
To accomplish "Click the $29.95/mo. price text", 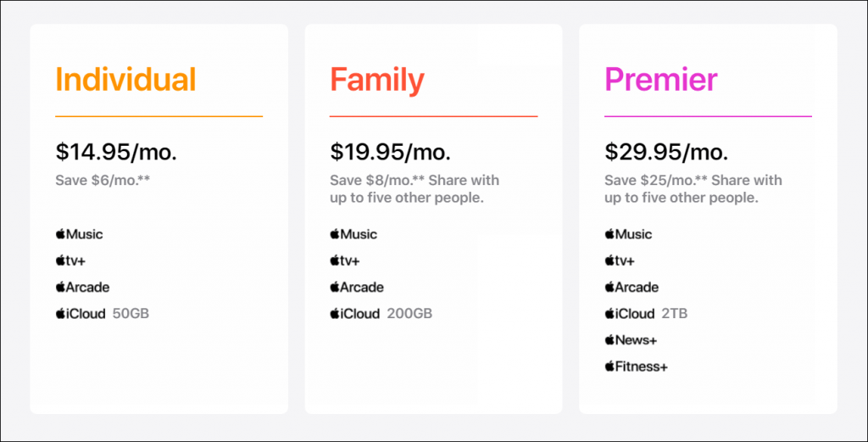I will click(x=666, y=152).
